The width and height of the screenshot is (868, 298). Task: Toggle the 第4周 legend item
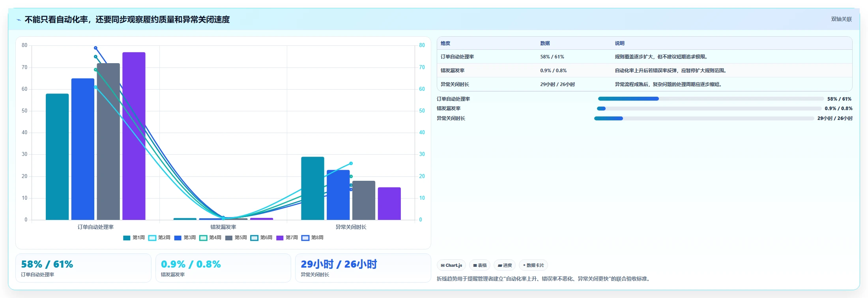(x=210, y=238)
